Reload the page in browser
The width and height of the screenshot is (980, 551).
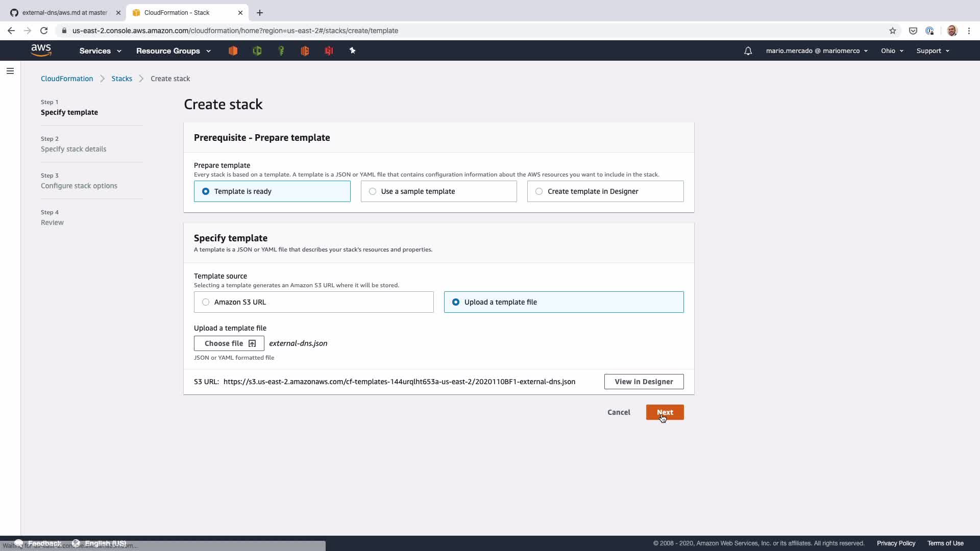pos(44,31)
